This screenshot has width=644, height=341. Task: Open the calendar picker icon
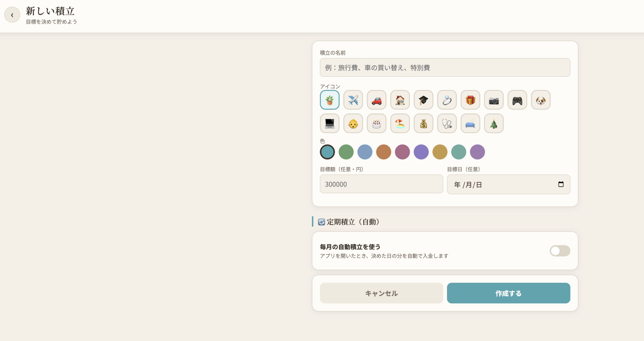point(561,184)
